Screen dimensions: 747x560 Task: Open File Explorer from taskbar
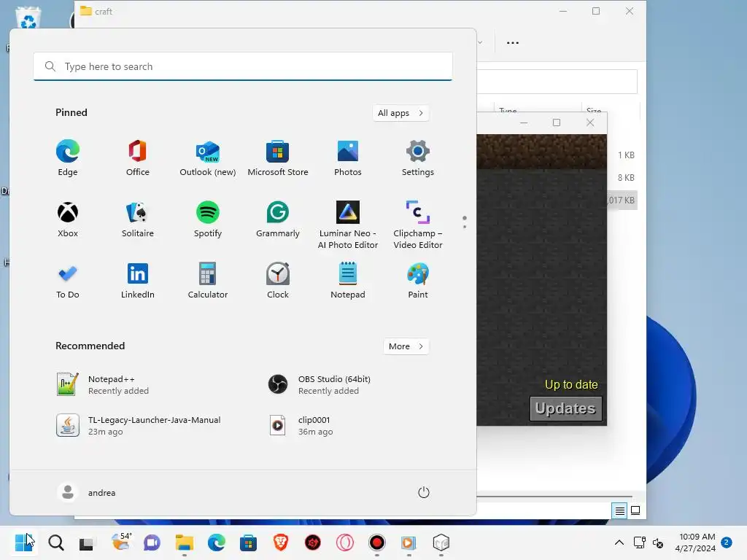click(x=185, y=542)
